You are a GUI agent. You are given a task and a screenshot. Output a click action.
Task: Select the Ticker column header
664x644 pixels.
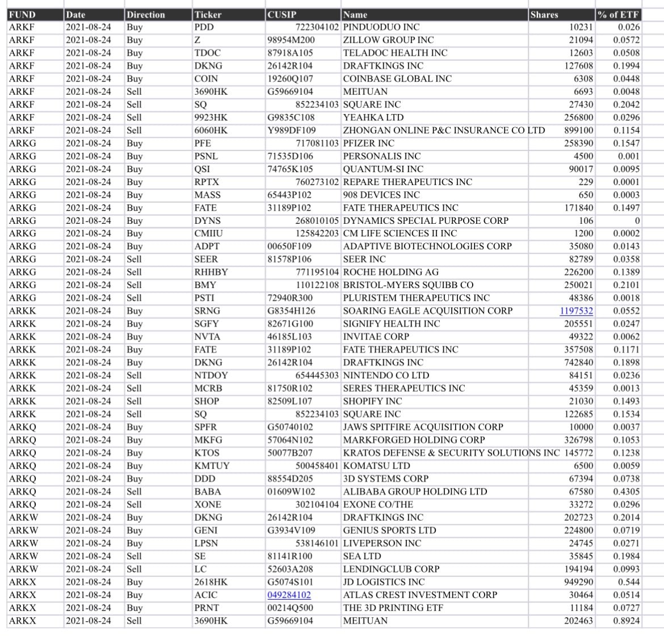coord(229,15)
